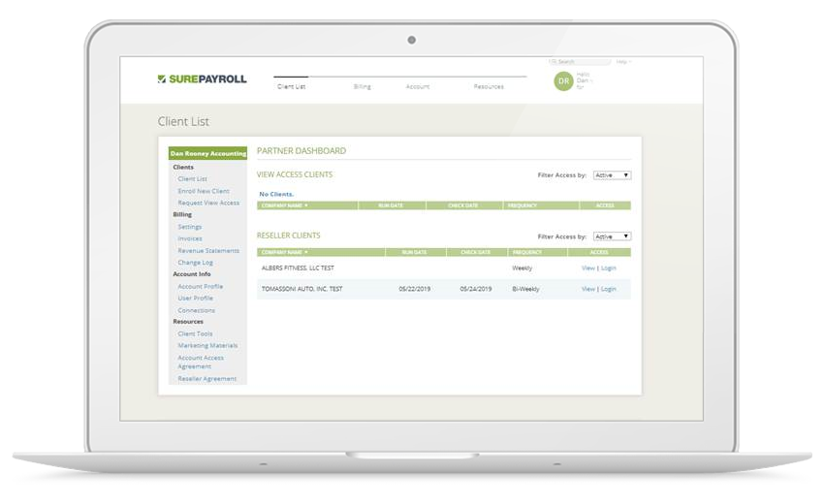
Task: Open Revenue Statements under Billing
Action: click(x=208, y=250)
